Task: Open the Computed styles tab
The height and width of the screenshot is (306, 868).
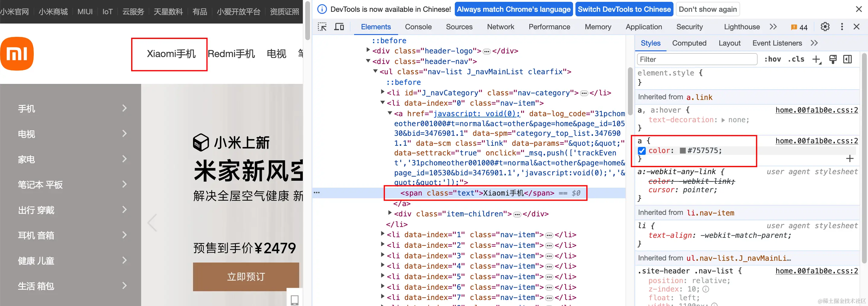Action: pos(689,43)
